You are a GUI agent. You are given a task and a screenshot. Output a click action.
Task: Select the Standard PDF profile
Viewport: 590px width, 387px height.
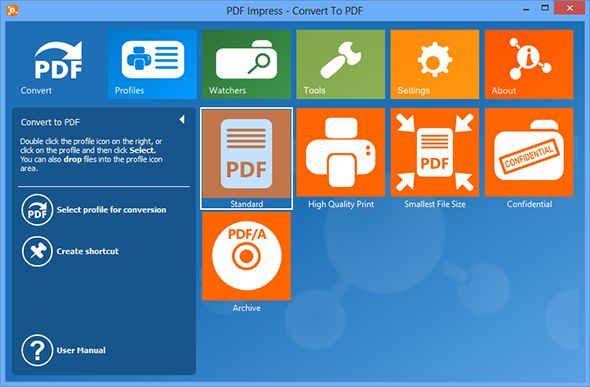click(246, 158)
